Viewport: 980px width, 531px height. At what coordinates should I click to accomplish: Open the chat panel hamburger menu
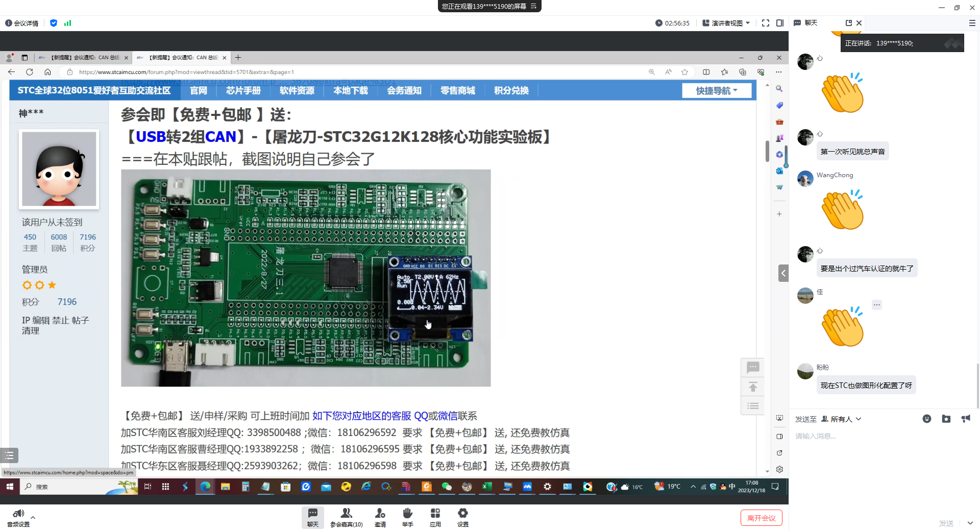click(x=972, y=23)
